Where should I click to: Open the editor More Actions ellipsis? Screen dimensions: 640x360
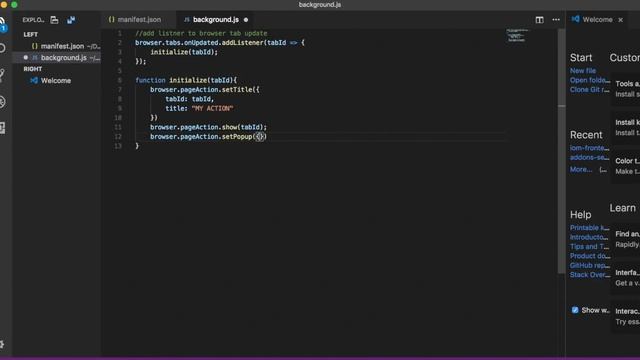pos(556,20)
